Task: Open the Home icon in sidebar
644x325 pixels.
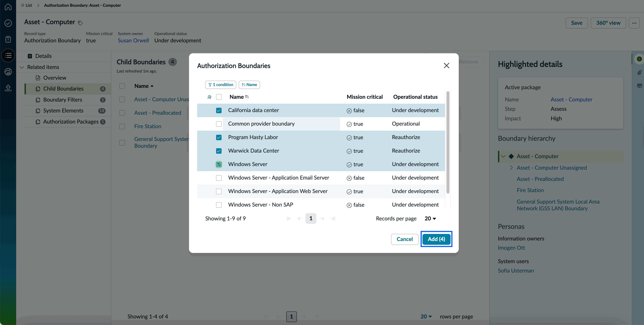Action: [8, 7]
